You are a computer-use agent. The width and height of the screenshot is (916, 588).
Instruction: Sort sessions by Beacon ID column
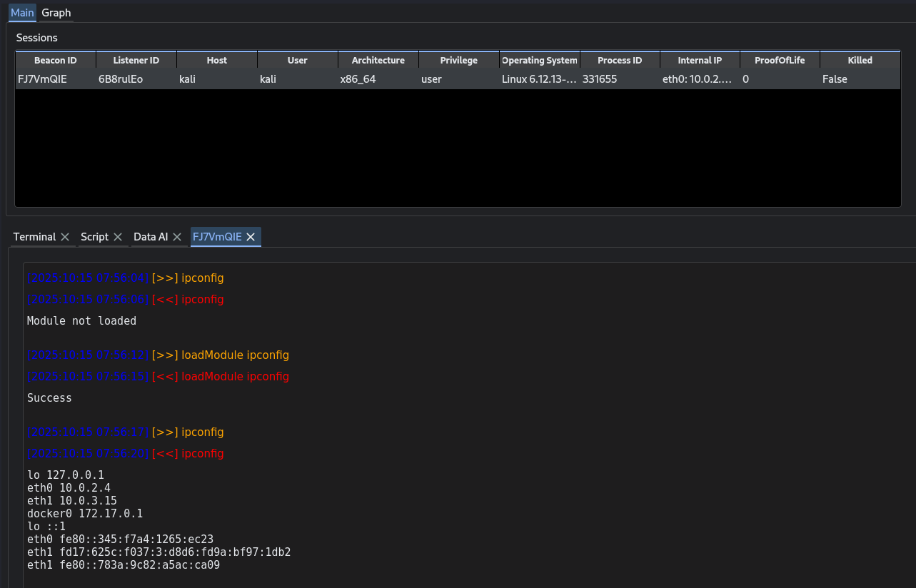click(x=55, y=61)
